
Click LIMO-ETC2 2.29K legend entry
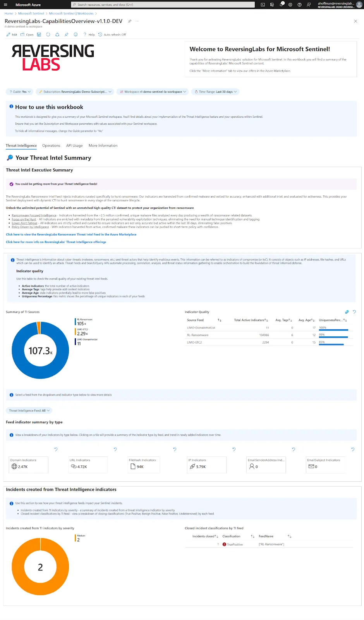click(x=82, y=332)
